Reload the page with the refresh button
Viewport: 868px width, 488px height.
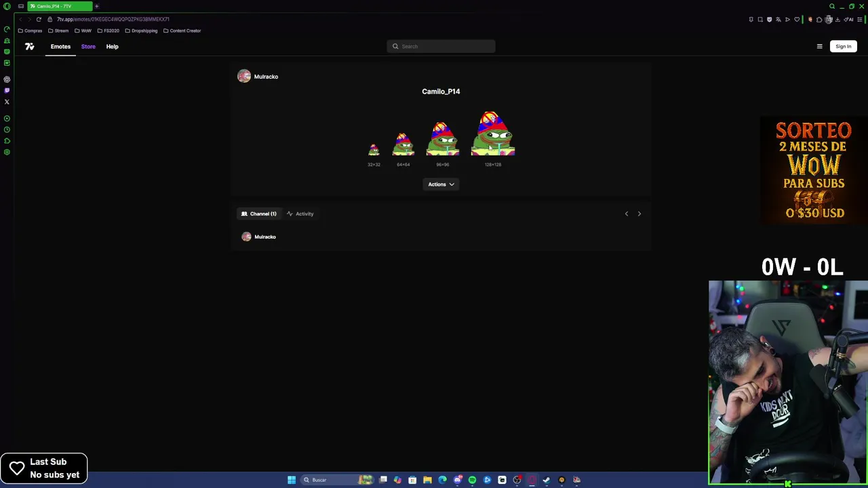tap(39, 19)
